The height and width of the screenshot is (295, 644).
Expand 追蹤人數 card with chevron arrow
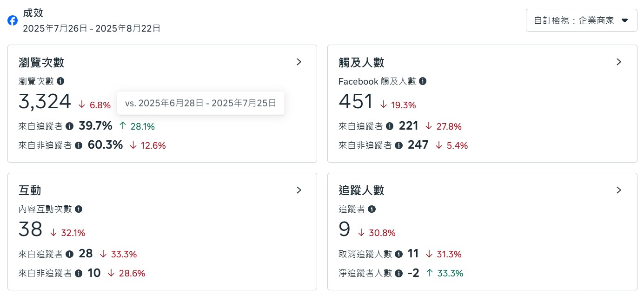pyautogui.click(x=619, y=190)
